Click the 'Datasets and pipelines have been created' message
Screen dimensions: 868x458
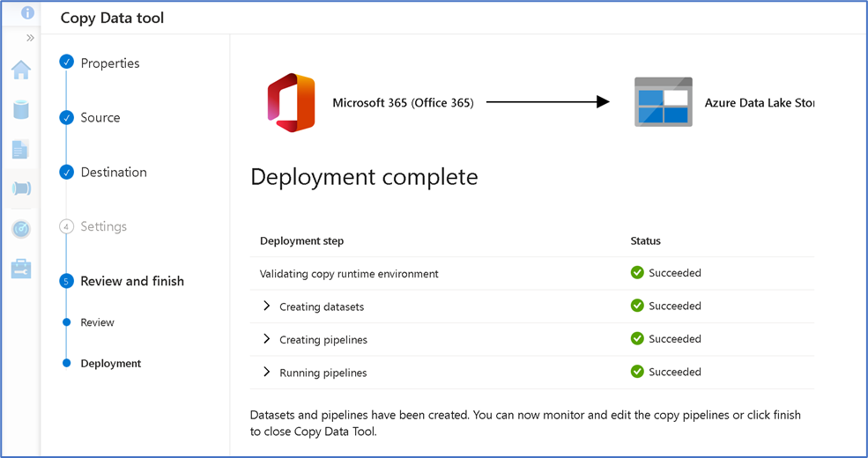[x=525, y=423]
